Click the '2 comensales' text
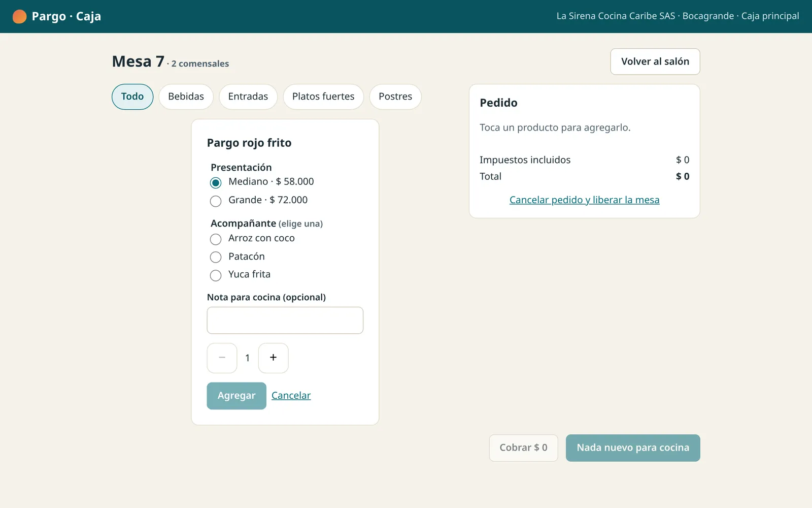 pyautogui.click(x=200, y=63)
